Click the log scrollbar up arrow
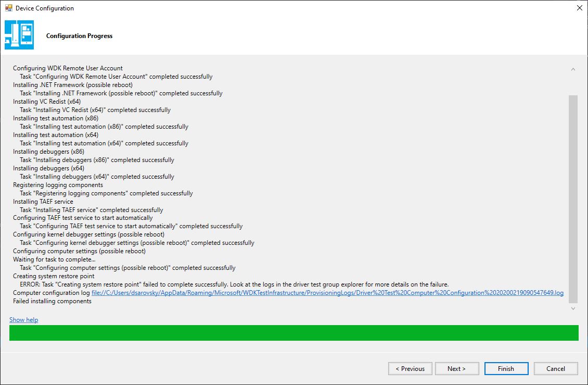 pos(573,69)
